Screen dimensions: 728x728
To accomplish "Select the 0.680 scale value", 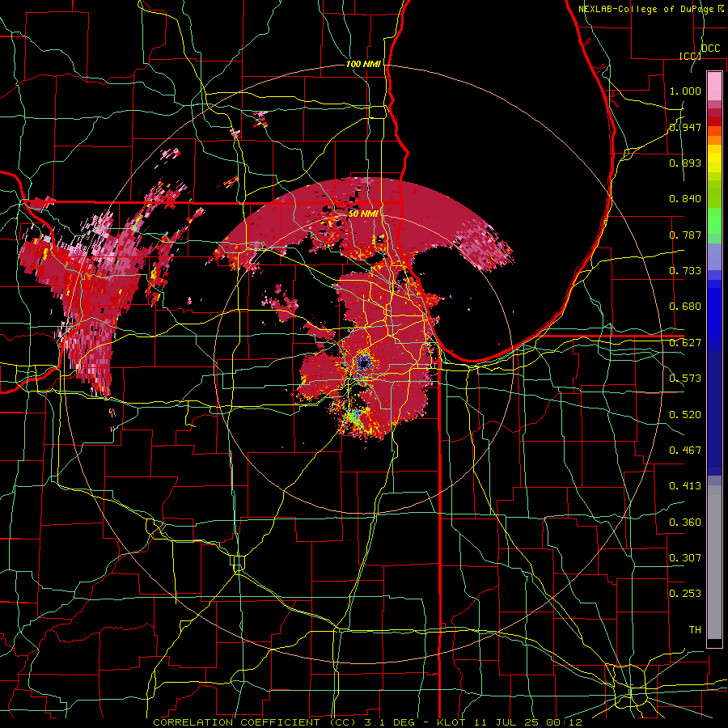I will point(685,307).
